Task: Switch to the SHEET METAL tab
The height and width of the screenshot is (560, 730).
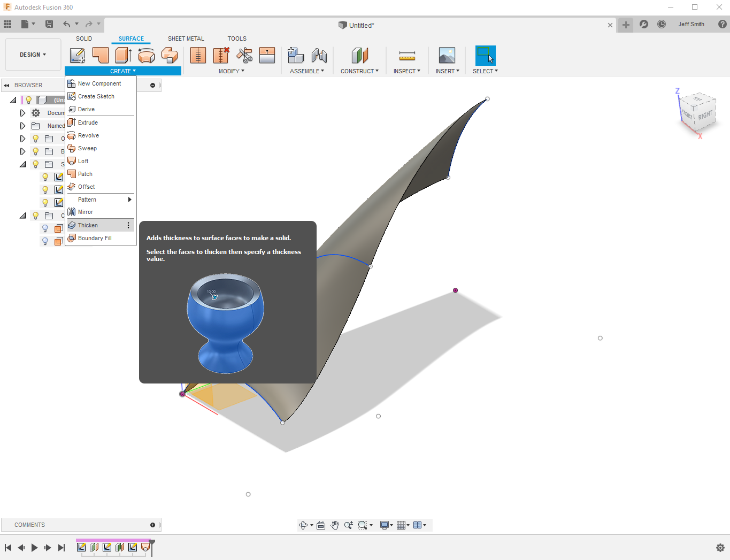Action: [186, 39]
